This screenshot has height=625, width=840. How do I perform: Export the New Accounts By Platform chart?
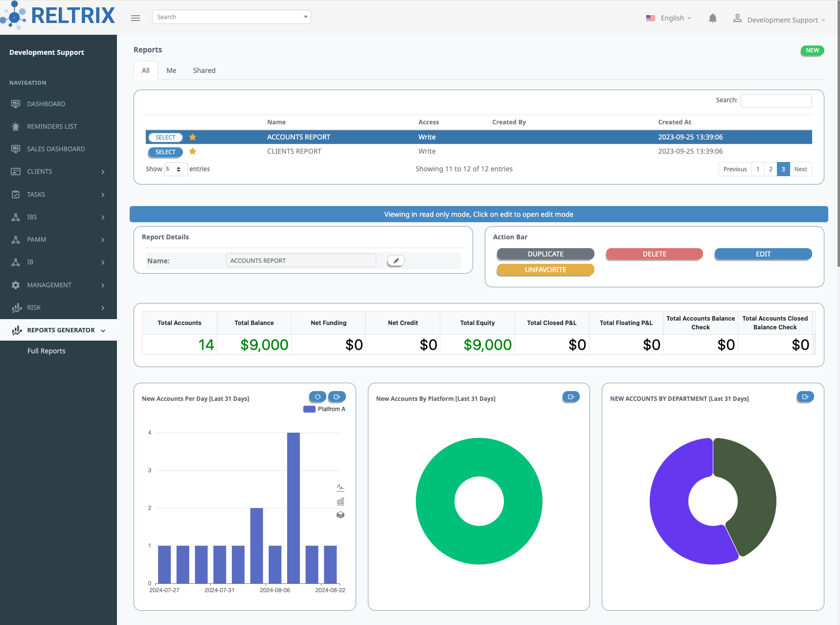click(x=570, y=397)
